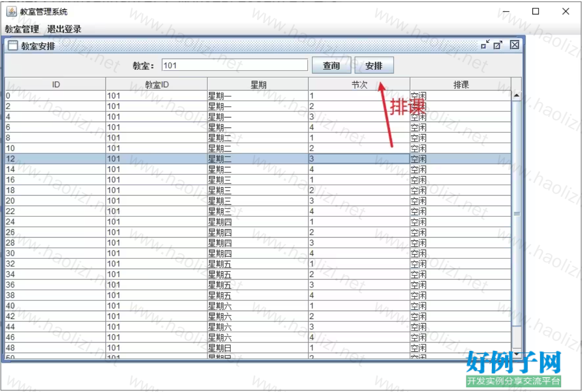Viewport: 582px width, 392px height.
Task: Click the 安排 button
Action: [374, 66]
